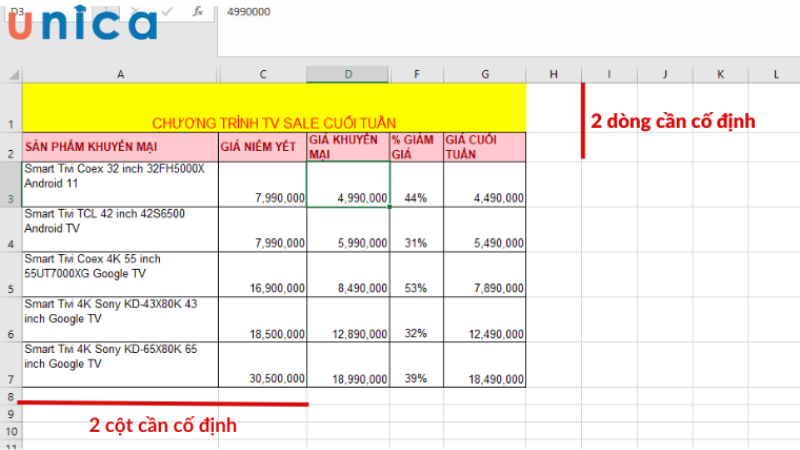
Task: Click the Cancel X in formula bar
Action: (x=137, y=11)
